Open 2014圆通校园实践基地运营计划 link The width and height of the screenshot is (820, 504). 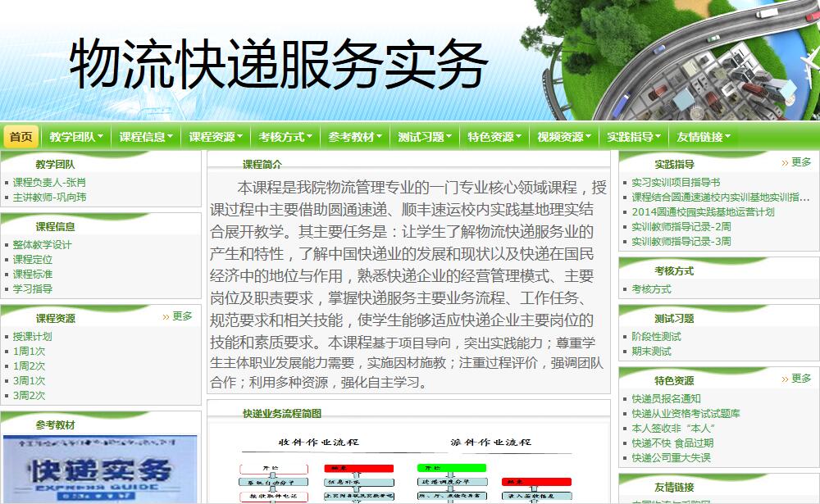click(703, 211)
